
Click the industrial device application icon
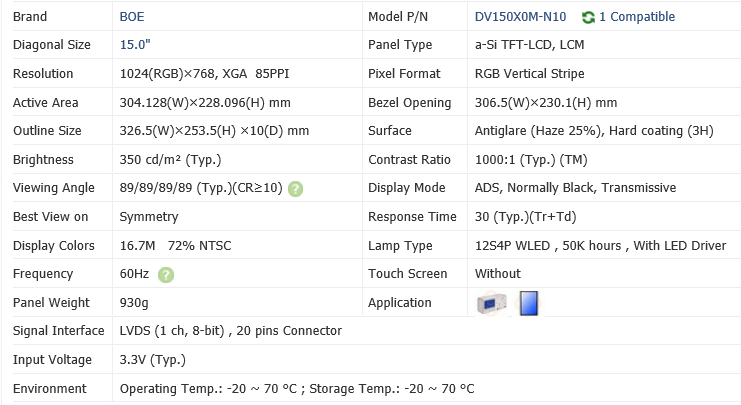pos(492,303)
